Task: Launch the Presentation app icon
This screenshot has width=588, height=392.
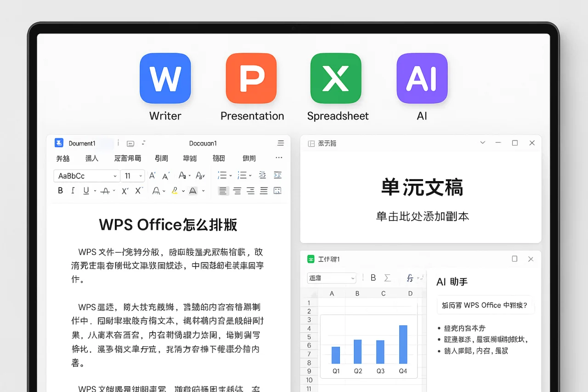Action: 251,77
